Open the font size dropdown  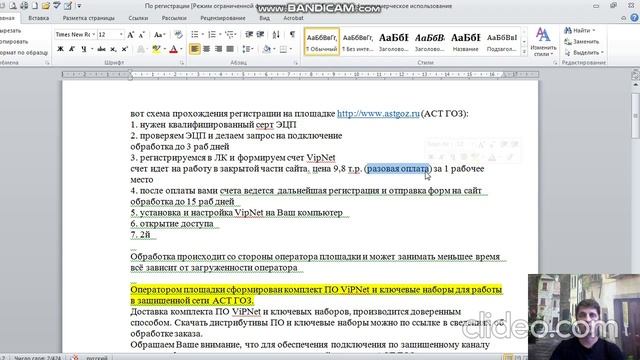[x=121, y=35]
